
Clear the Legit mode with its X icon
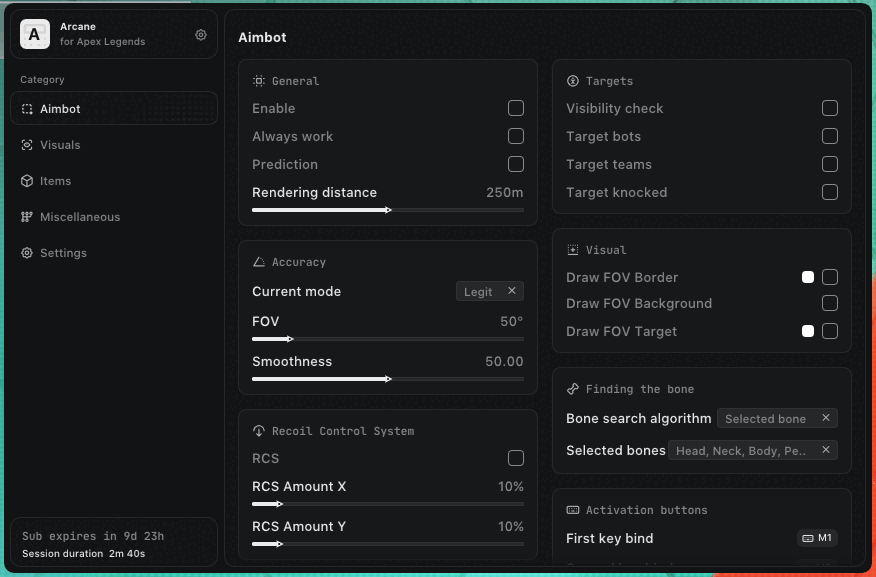[512, 291]
